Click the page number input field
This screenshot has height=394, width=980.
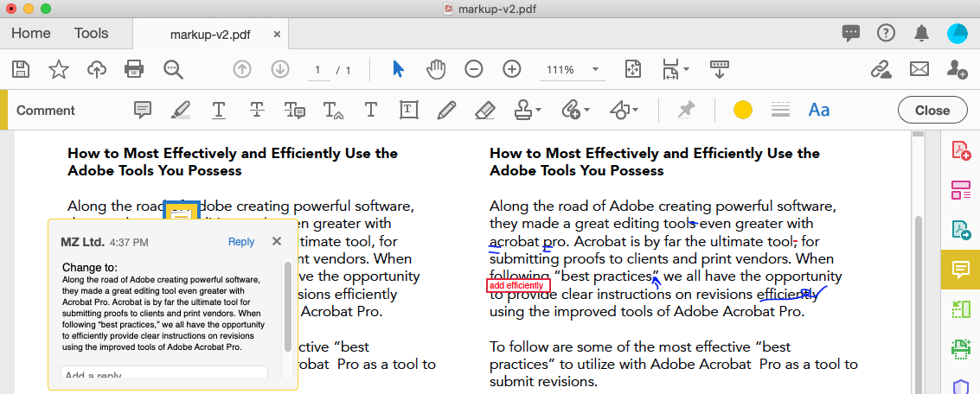click(x=318, y=70)
